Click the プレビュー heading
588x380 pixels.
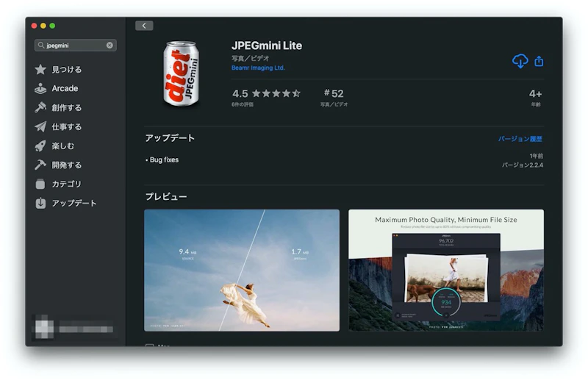pyautogui.click(x=166, y=196)
